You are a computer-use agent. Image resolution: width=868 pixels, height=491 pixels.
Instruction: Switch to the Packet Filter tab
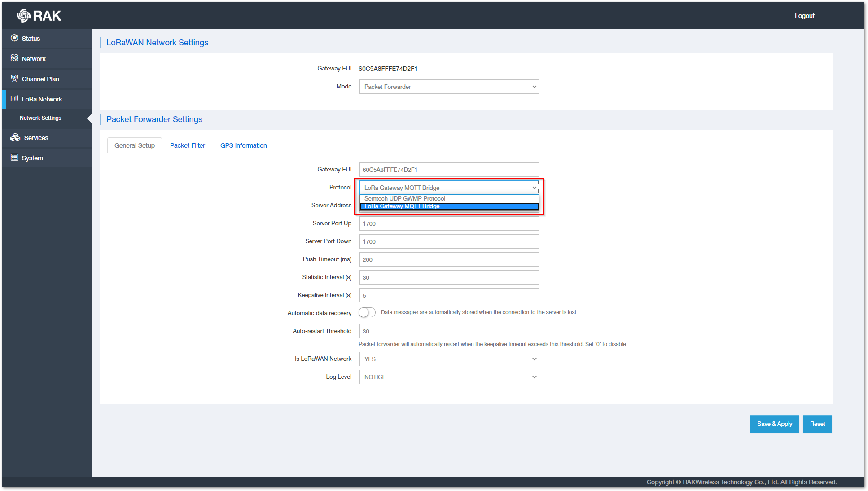pos(188,145)
